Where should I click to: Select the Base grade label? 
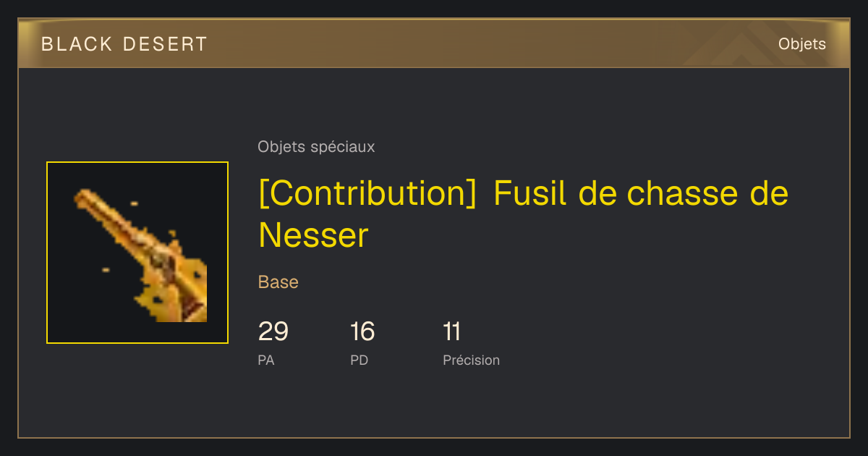[278, 282]
